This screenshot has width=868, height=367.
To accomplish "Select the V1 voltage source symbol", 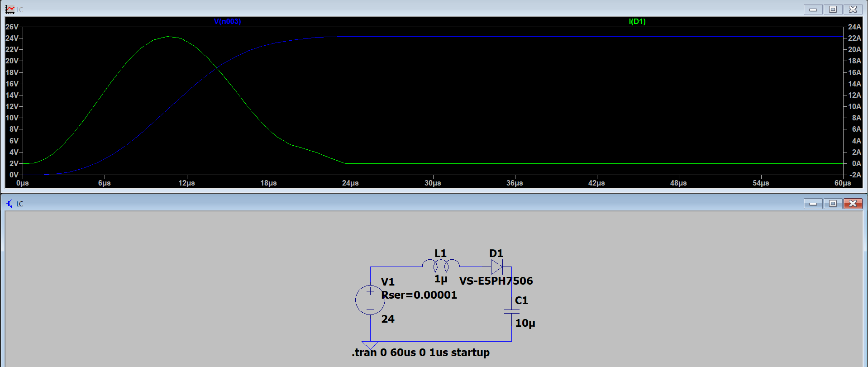I will (x=370, y=300).
